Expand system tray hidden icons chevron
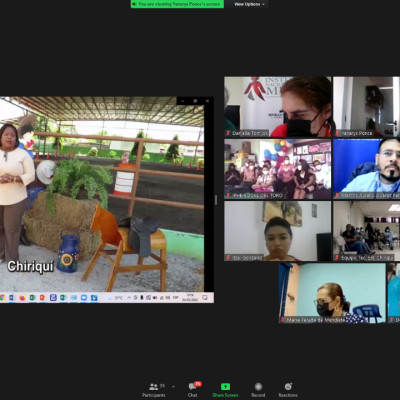Viewport: 400px width, 400px height. pos(129,298)
